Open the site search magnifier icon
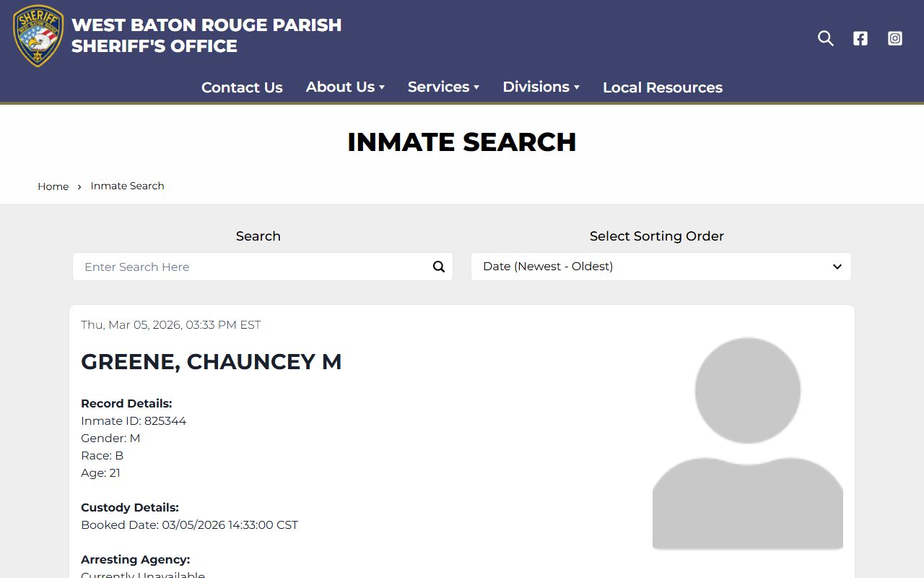 826,38
